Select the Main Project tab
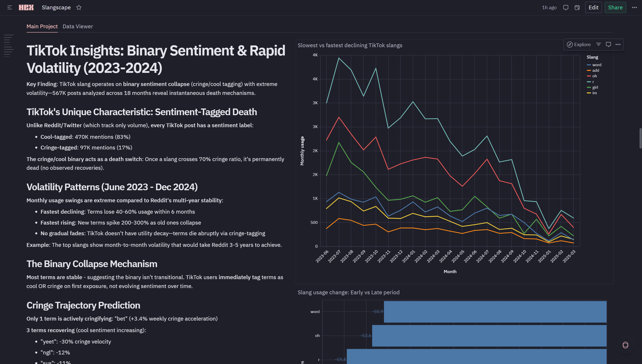 click(42, 26)
